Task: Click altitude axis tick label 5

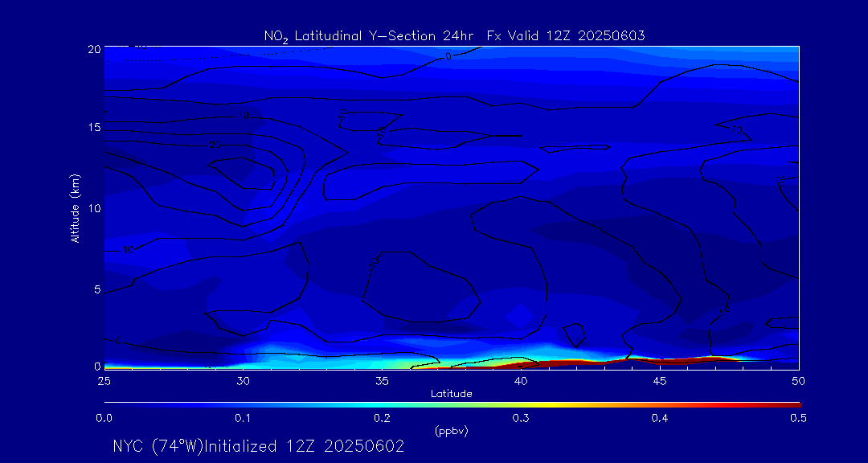Action: pos(96,289)
